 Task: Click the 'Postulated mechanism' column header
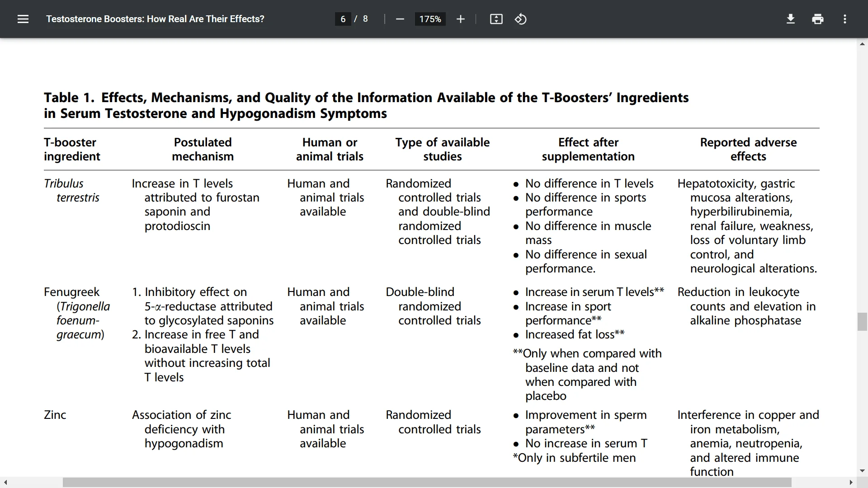tap(203, 149)
